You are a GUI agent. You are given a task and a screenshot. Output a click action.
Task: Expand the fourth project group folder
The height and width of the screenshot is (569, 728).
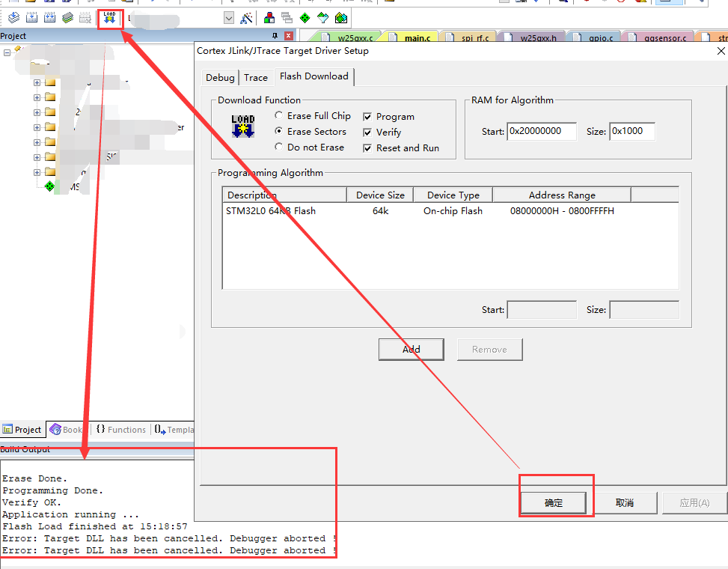pyautogui.click(x=37, y=127)
